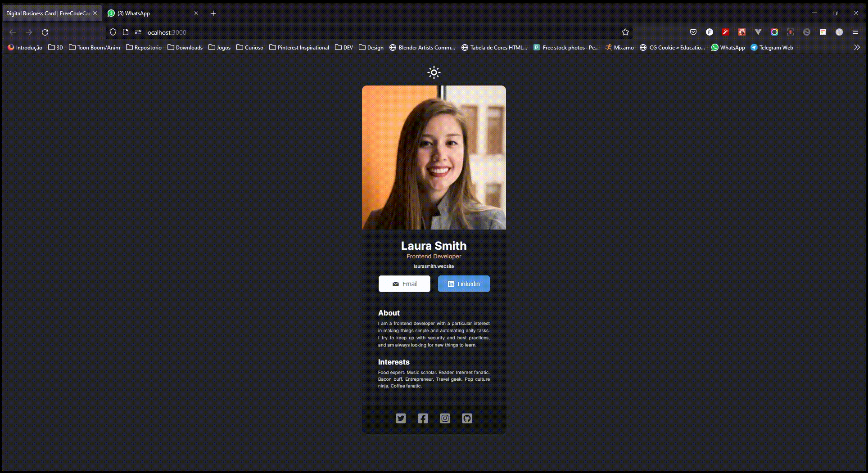This screenshot has width=868, height=473.
Task: Open the Facebook icon in card footer
Action: coord(423,419)
